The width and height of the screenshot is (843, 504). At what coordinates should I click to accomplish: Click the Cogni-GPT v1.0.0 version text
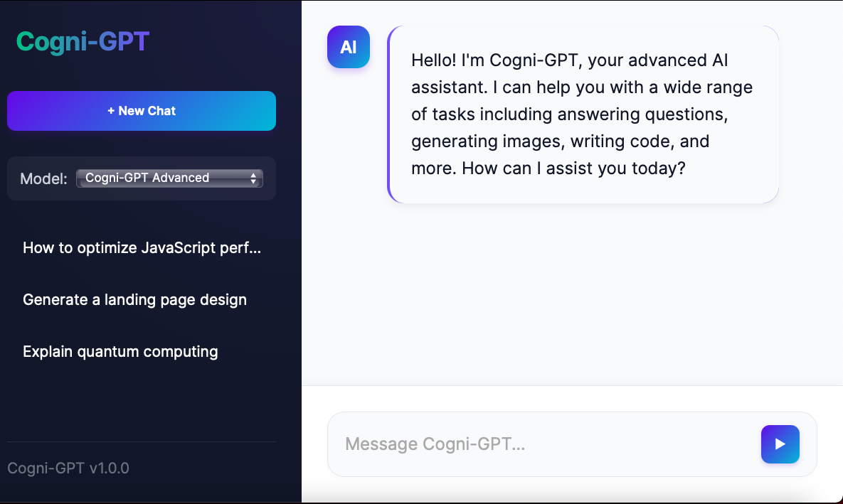68,468
